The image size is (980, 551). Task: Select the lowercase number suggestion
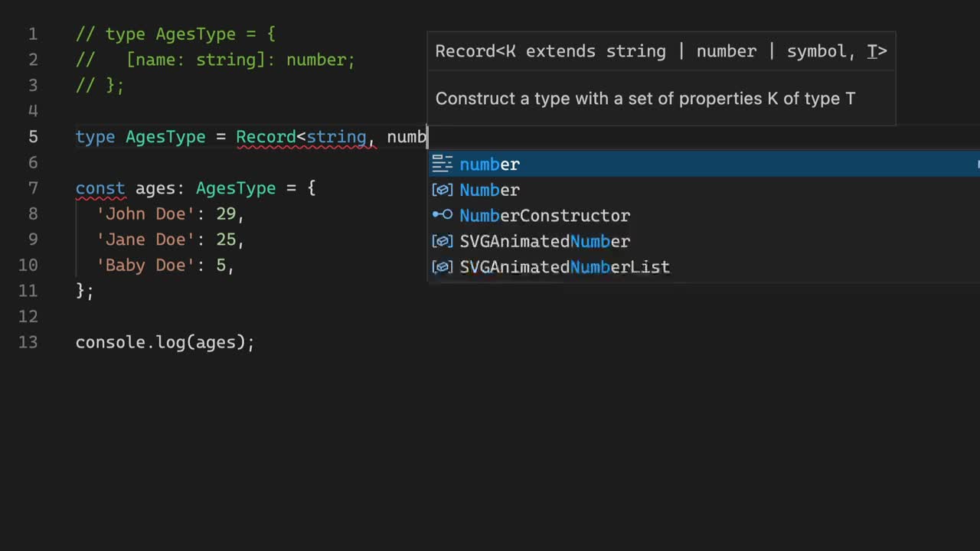[x=489, y=164]
